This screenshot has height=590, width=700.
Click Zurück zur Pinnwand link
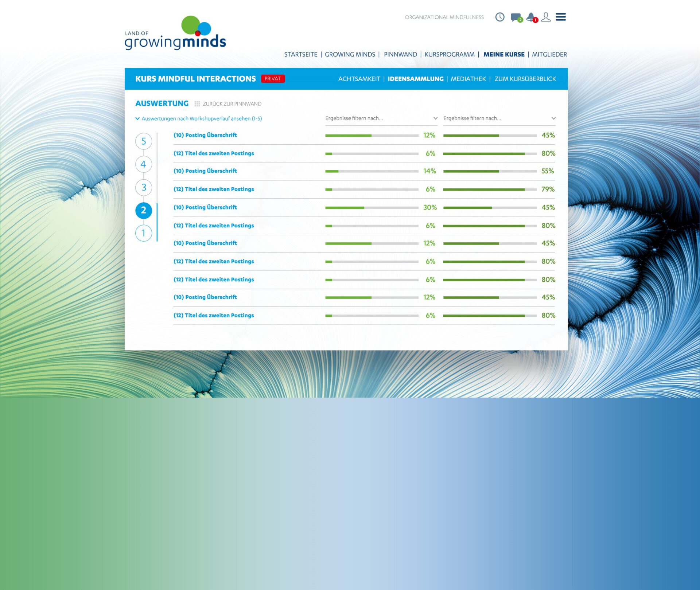232,104
